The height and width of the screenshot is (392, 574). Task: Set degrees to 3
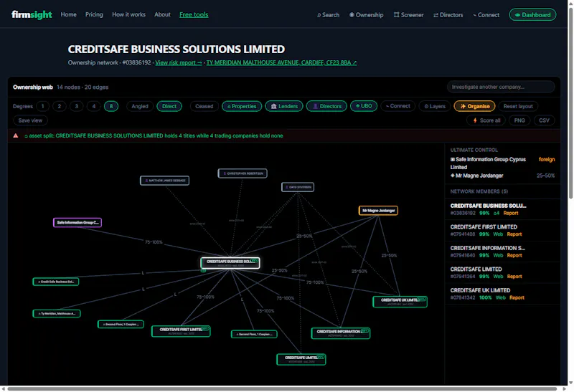77,106
